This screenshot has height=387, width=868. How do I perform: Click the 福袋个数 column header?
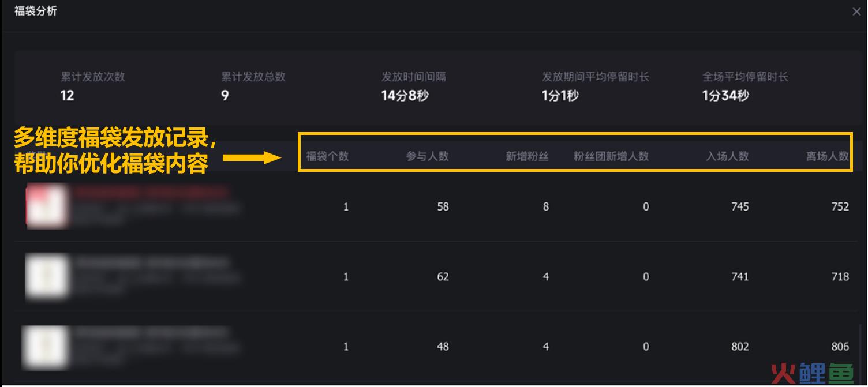tap(327, 156)
